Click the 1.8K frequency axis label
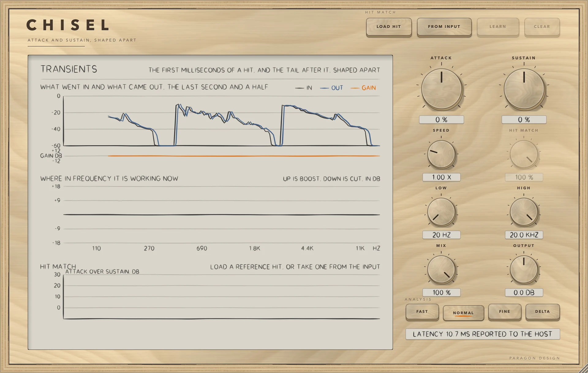This screenshot has height=373, width=588. click(x=254, y=248)
